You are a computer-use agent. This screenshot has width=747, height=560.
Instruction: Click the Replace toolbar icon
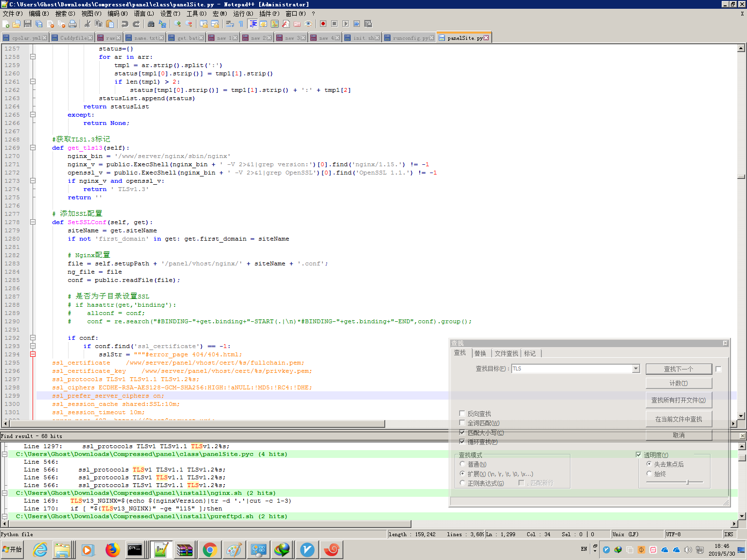pyautogui.click(x=162, y=24)
